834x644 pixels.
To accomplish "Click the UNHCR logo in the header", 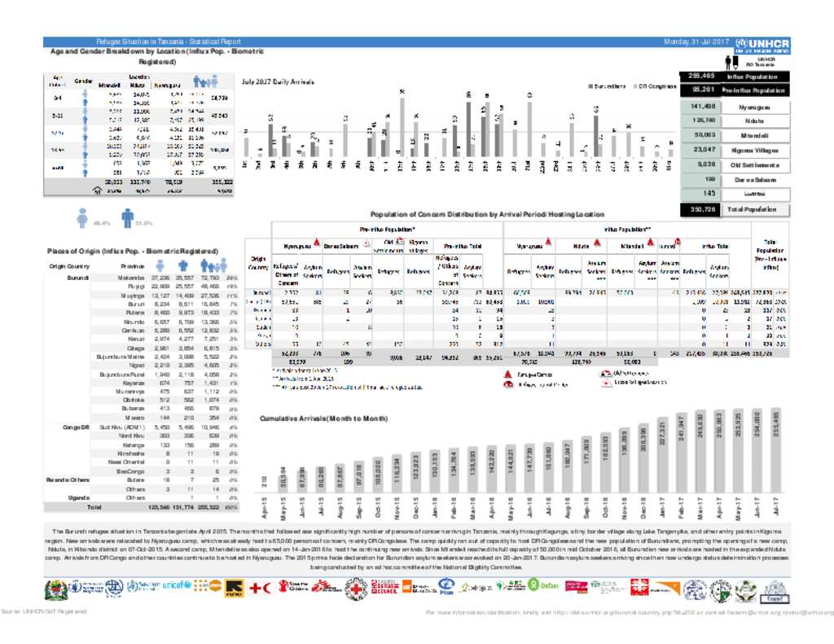I will pyautogui.click(x=762, y=46).
